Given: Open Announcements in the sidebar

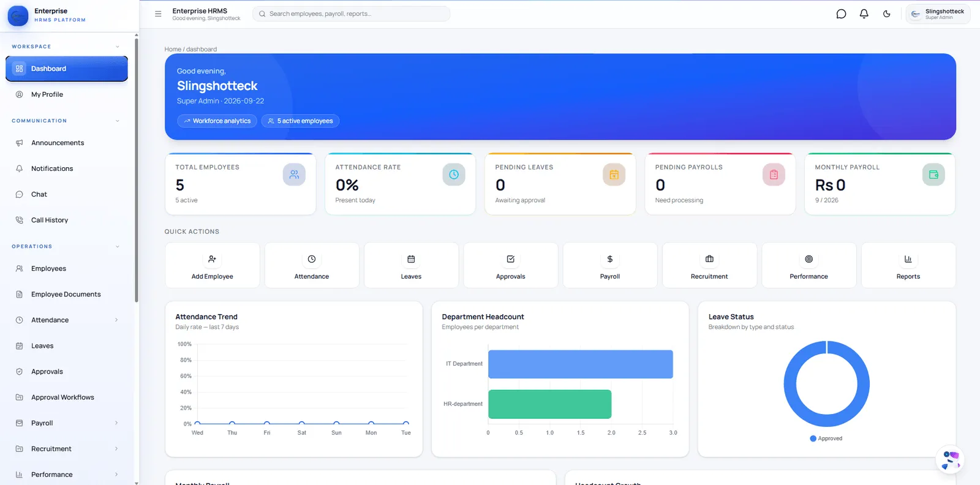Looking at the screenshot, I should (x=67, y=143).
